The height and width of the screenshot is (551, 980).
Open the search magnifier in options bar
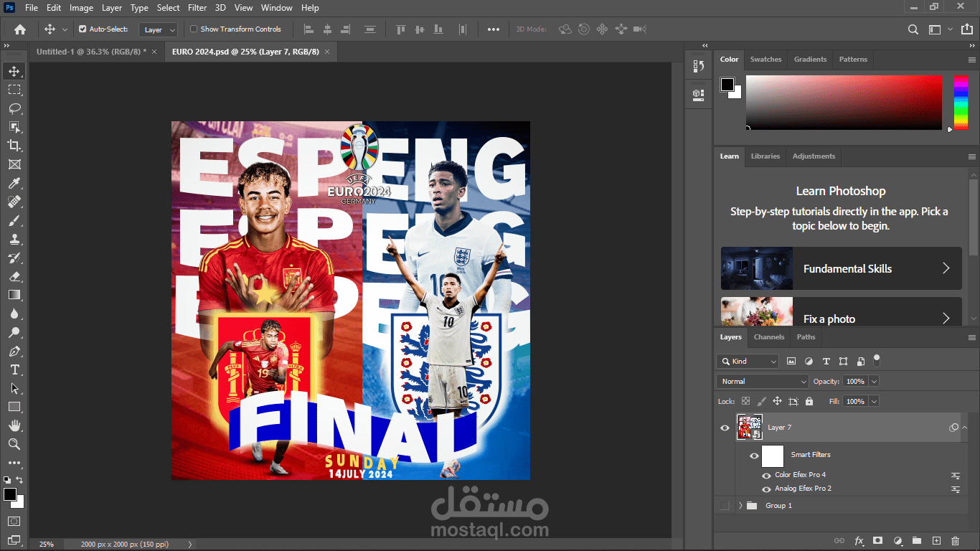[913, 29]
